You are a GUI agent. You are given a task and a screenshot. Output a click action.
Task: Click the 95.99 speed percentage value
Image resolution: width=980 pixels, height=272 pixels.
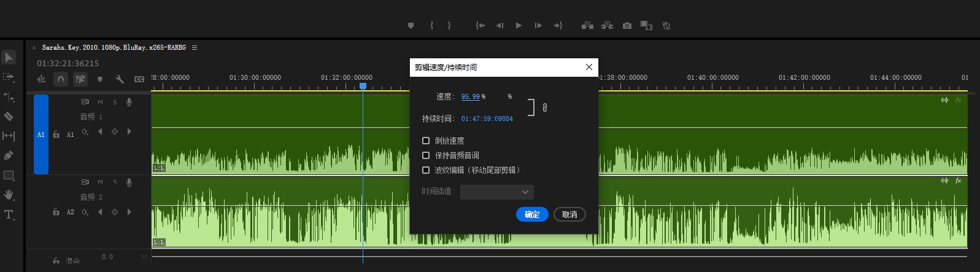[x=470, y=96]
